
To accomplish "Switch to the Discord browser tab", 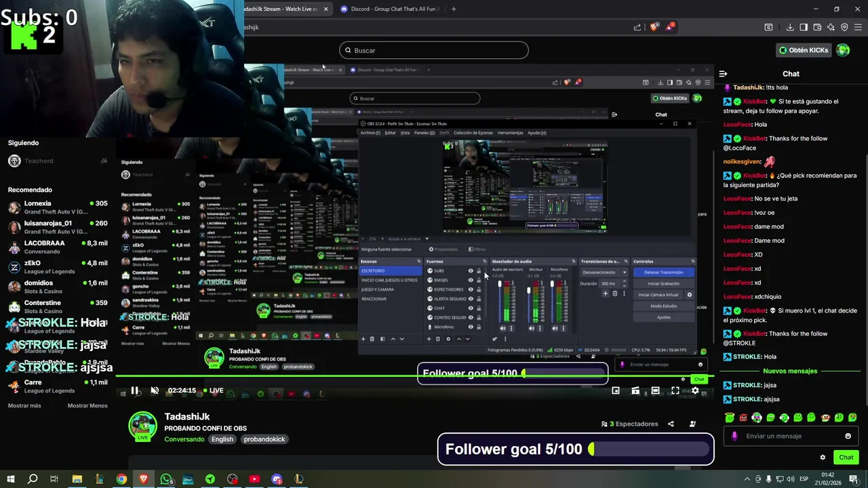I will [395, 9].
